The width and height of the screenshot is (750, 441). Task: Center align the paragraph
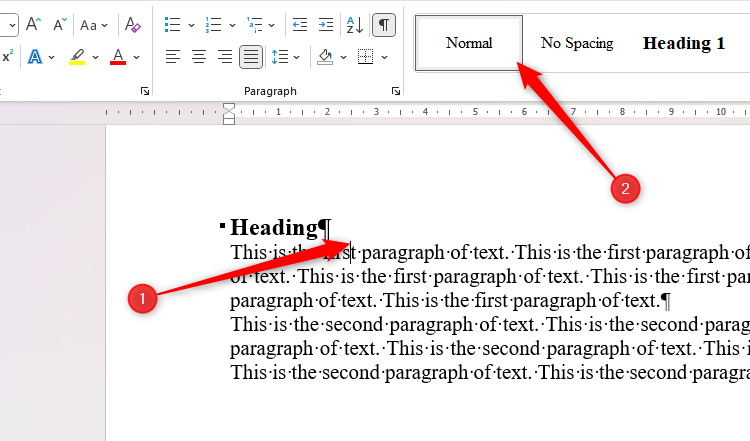tap(199, 57)
